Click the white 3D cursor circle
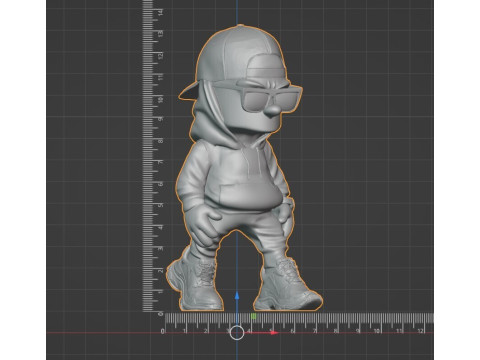480x360 pixels. tap(237, 333)
